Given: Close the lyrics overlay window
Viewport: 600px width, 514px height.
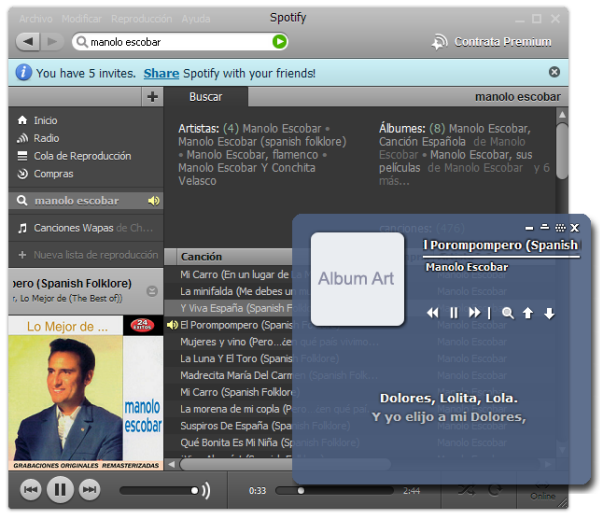Looking at the screenshot, I should [x=574, y=228].
